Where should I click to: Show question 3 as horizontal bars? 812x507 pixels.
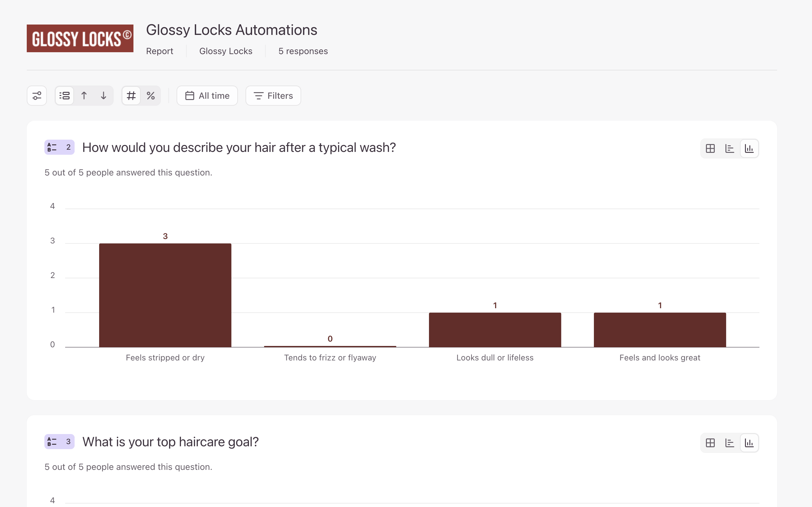(x=730, y=443)
